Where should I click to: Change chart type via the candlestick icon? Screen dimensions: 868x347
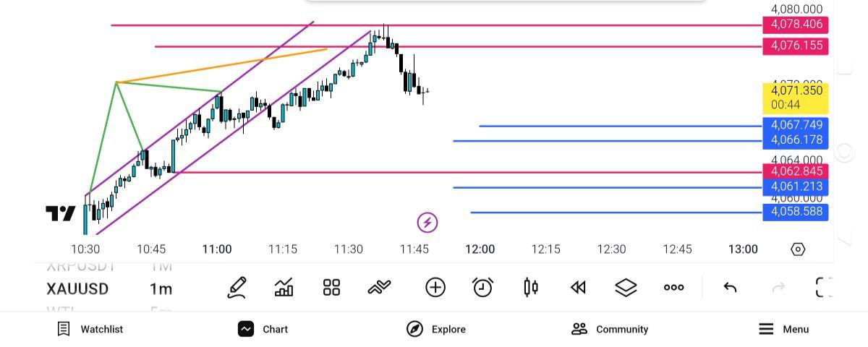coord(530,288)
